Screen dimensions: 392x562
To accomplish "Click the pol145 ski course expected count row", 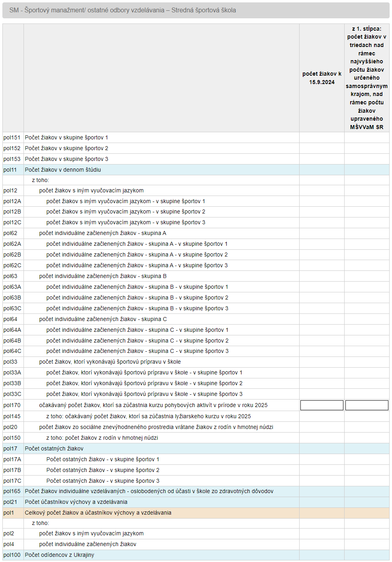I will click(x=196, y=416).
